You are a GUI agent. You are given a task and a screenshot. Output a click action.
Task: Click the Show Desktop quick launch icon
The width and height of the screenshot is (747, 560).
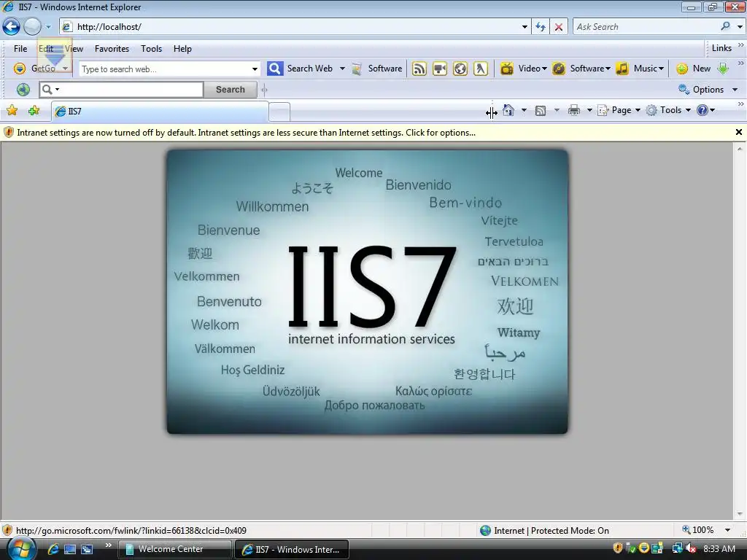70,549
